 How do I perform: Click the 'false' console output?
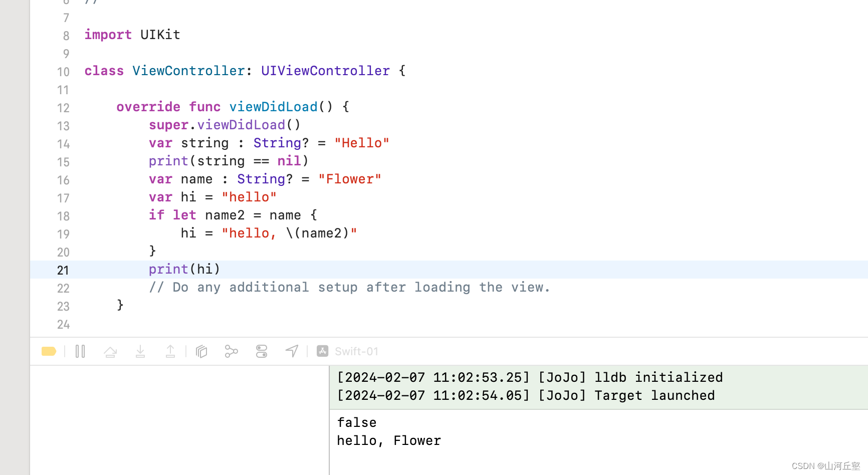point(357,422)
